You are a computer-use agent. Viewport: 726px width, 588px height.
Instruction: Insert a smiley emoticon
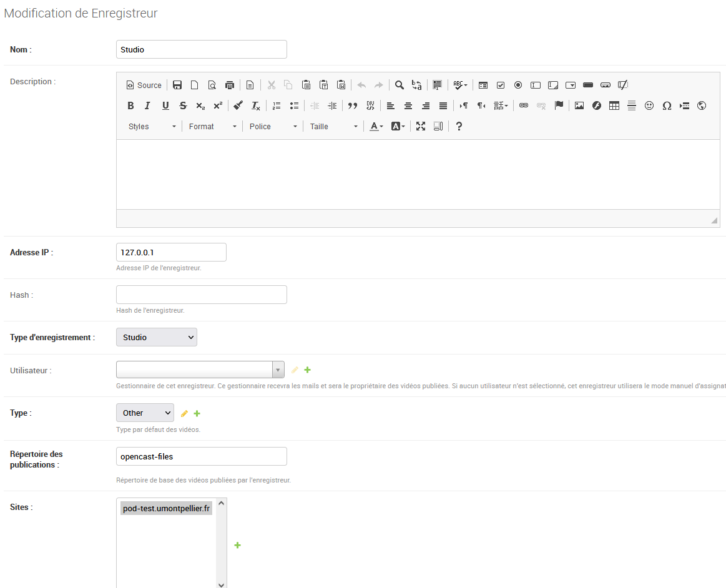point(649,105)
